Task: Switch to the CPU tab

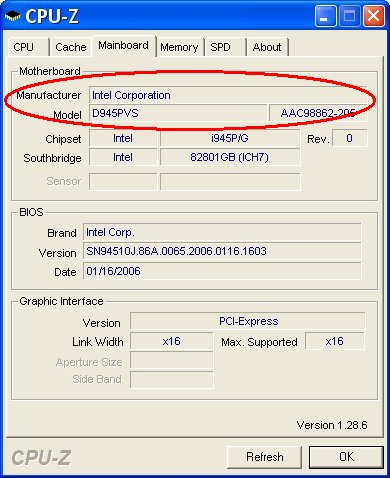Action: pyautogui.click(x=29, y=47)
